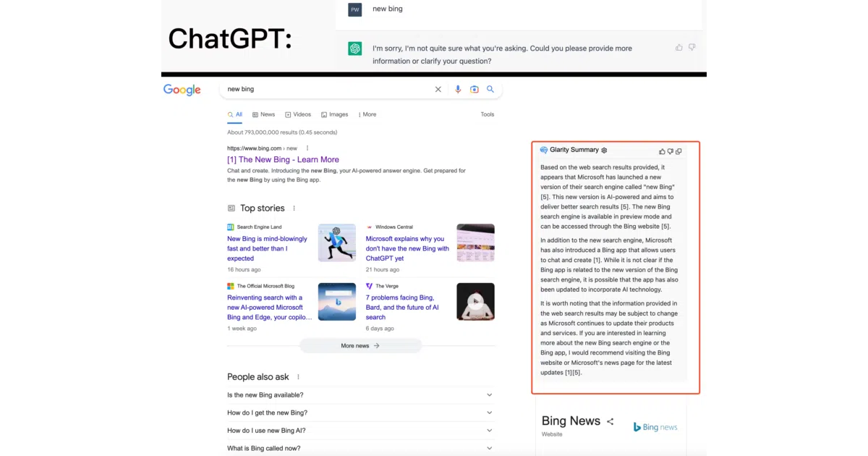Thumbs down the Glarity Summary

click(x=670, y=151)
